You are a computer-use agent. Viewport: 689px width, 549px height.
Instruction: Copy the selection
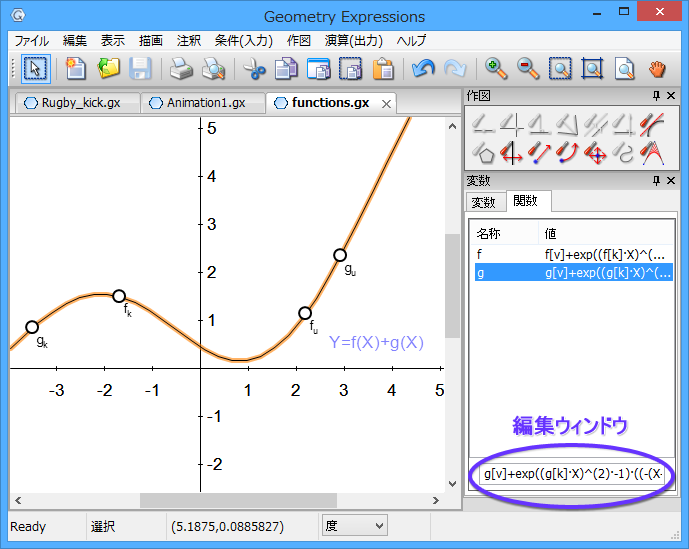coord(286,69)
